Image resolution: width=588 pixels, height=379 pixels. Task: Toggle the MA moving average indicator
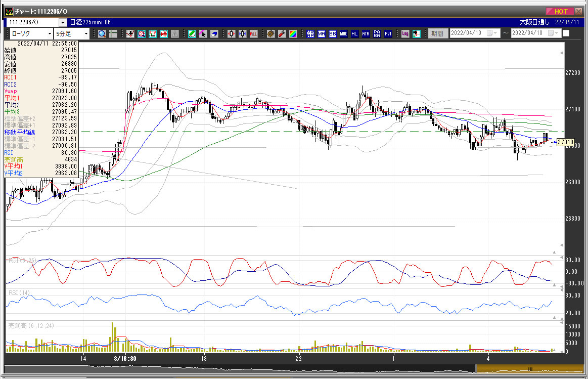pyautogui.click(x=322, y=34)
